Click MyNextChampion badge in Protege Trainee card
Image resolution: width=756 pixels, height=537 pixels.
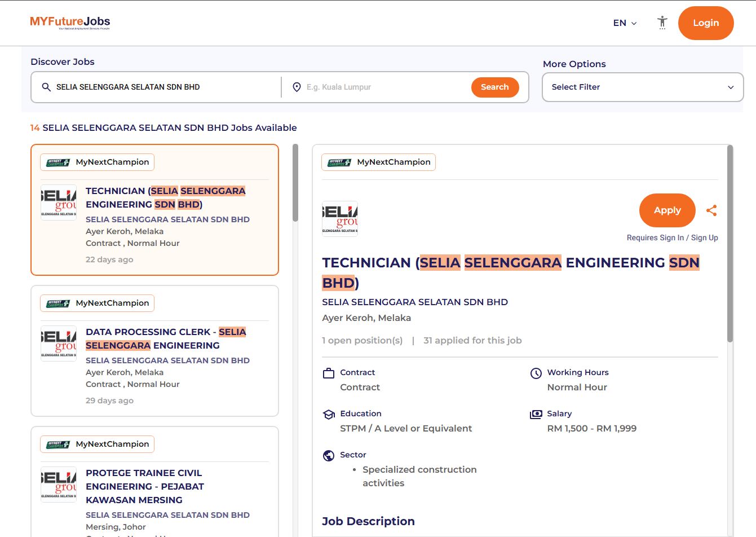pos(97,444)
